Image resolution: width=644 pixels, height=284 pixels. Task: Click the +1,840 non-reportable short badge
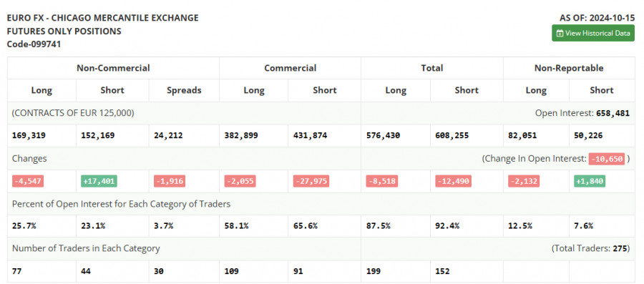pos(590,181)
